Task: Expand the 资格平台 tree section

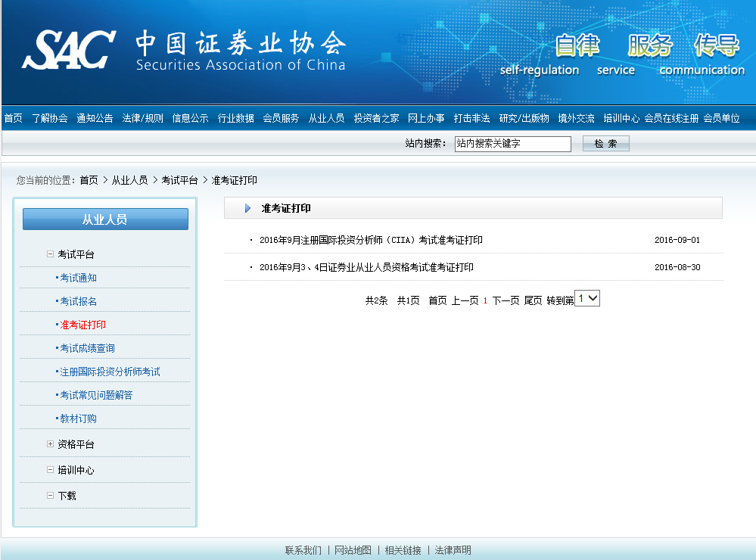Action: pyautogui.click(x=50, y=444)
